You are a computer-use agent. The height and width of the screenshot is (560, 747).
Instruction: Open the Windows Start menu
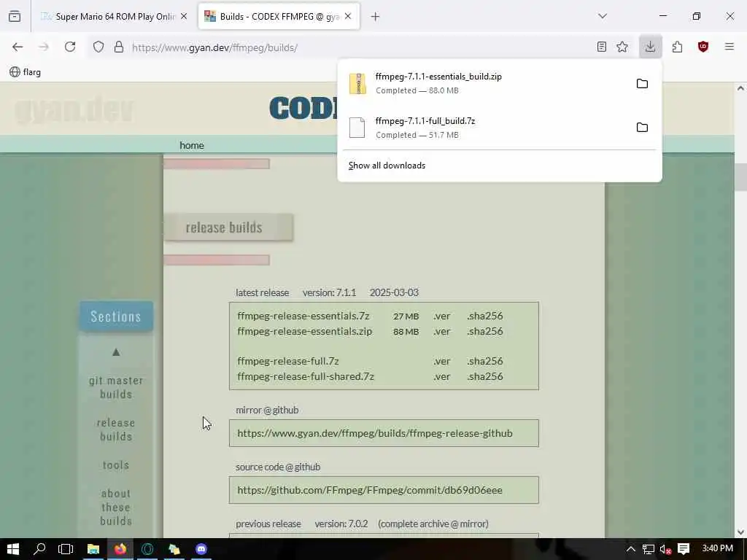pyautogui.click(x=13, y=549)
